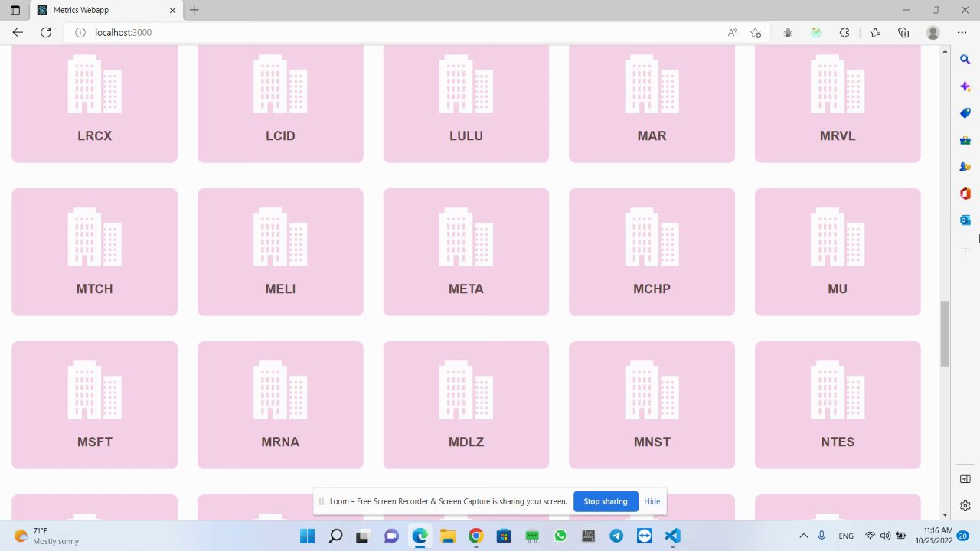Select the MRNA ticker label
Image resolution: width=980 pixels, height=551 pixels.
(280, 442)
